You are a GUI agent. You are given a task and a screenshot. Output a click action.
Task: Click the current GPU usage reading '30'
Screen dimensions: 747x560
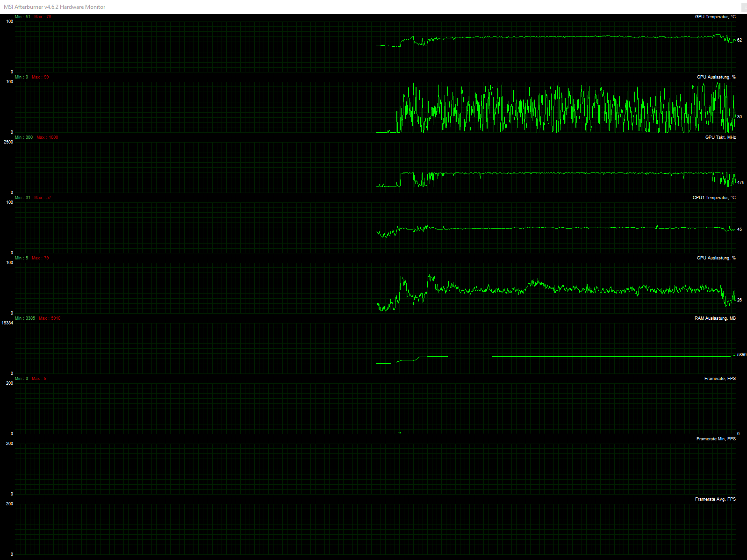click(x=740, y=117)
